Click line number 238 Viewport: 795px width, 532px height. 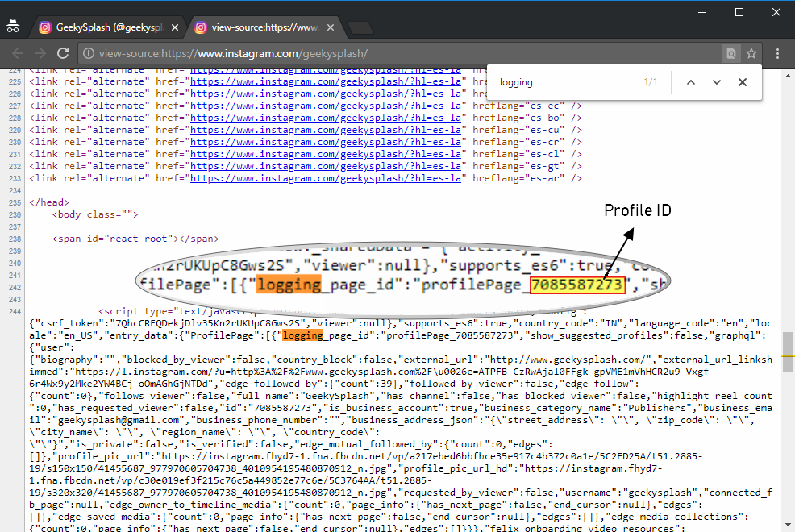15,239
